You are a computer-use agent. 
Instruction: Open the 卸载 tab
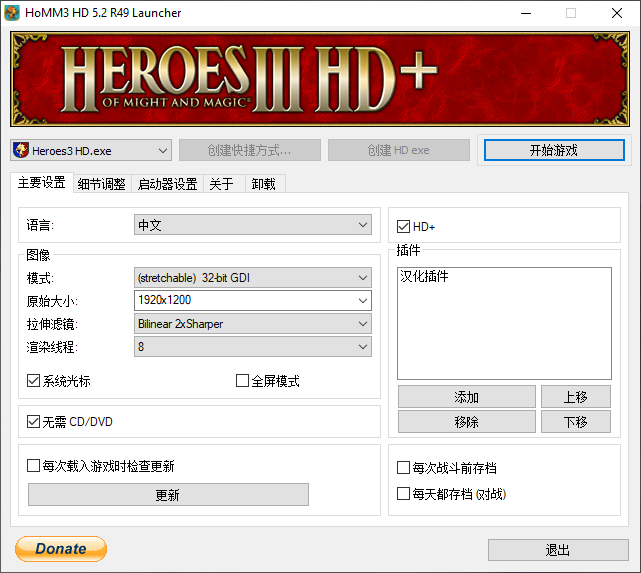(264, 184)
